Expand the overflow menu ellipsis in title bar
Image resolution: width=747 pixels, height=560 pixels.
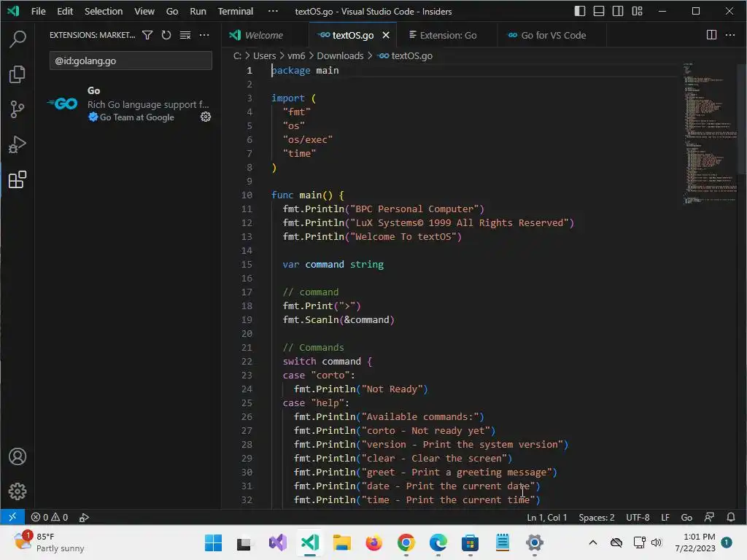[273, 11]
